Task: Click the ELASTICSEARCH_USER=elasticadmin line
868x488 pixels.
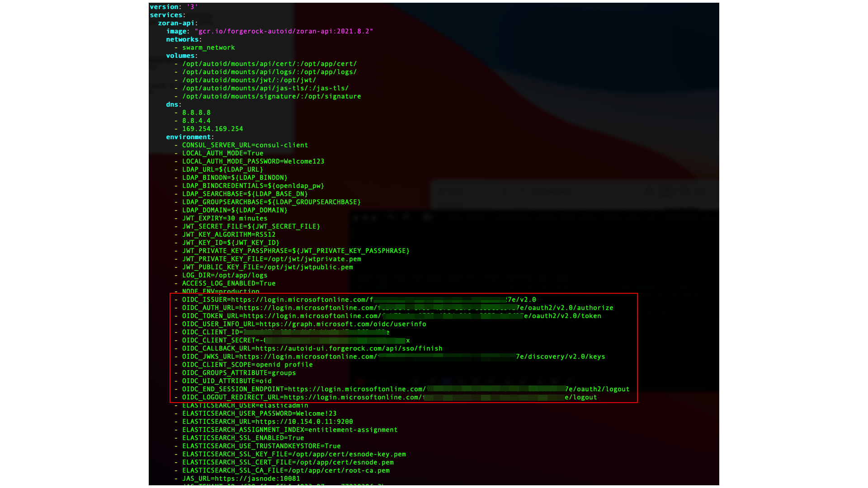Action: [x=245, y=405]
